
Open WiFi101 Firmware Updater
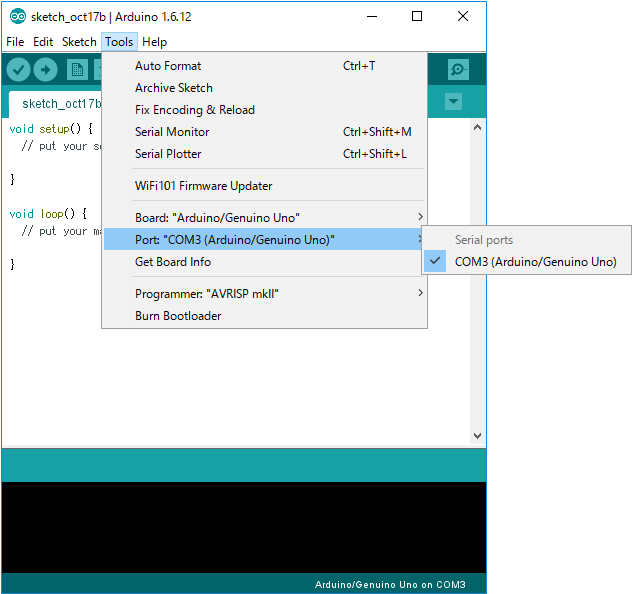(x=264, y=186)
